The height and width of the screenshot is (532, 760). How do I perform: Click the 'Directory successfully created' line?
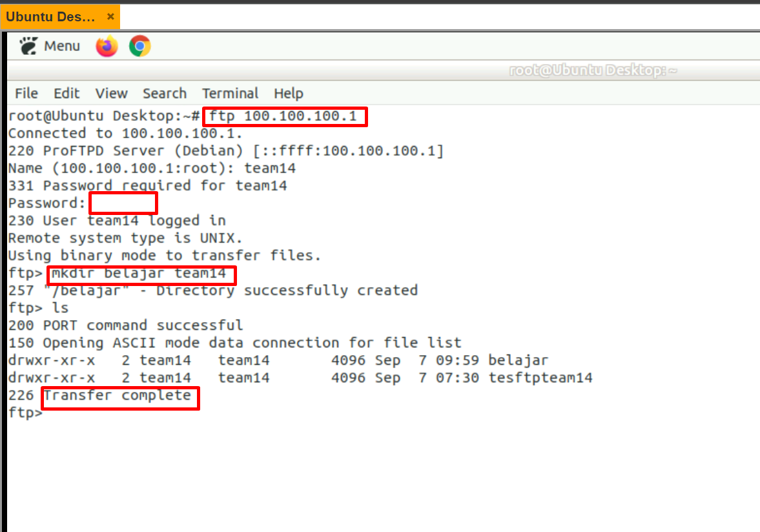[x=213, y=291]
